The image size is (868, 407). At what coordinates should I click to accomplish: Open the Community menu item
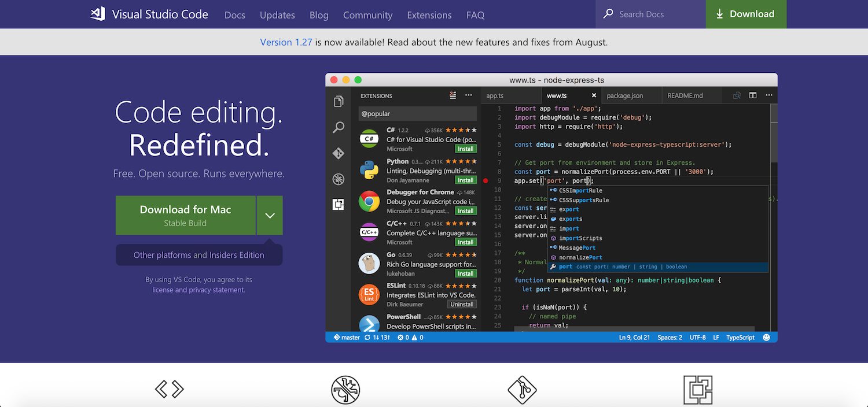(367, 15)
